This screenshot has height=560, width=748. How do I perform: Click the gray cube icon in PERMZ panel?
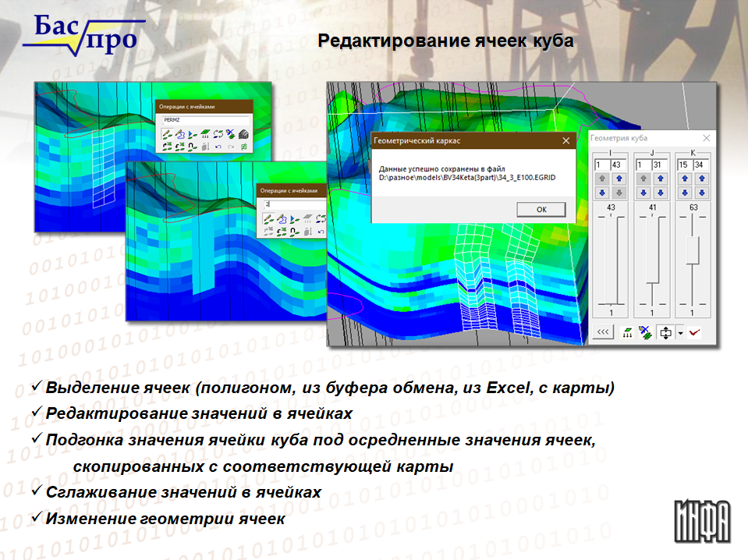244,134
